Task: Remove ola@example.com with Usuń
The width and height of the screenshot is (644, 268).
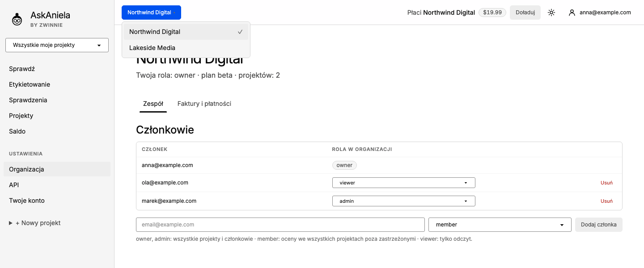Action: point(606,183)
